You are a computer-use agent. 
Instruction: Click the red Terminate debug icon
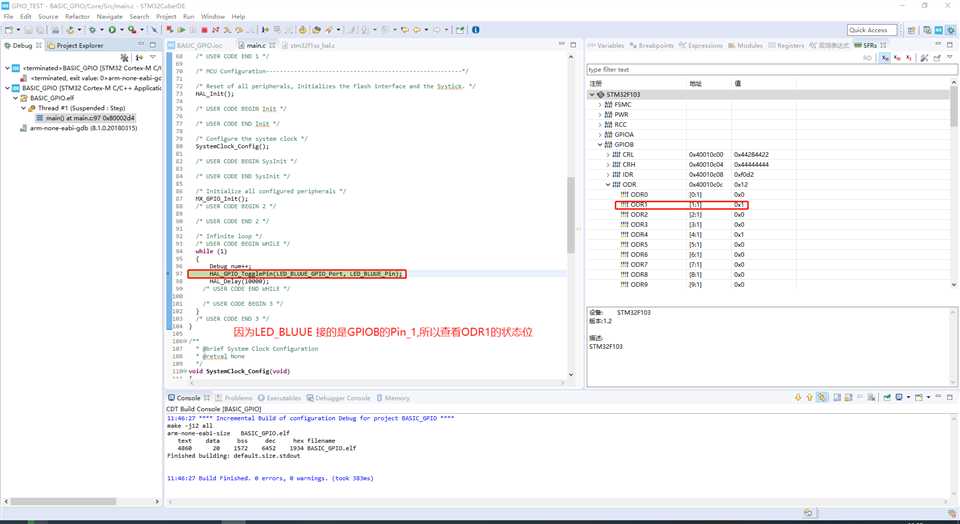(x=204, y=29)
